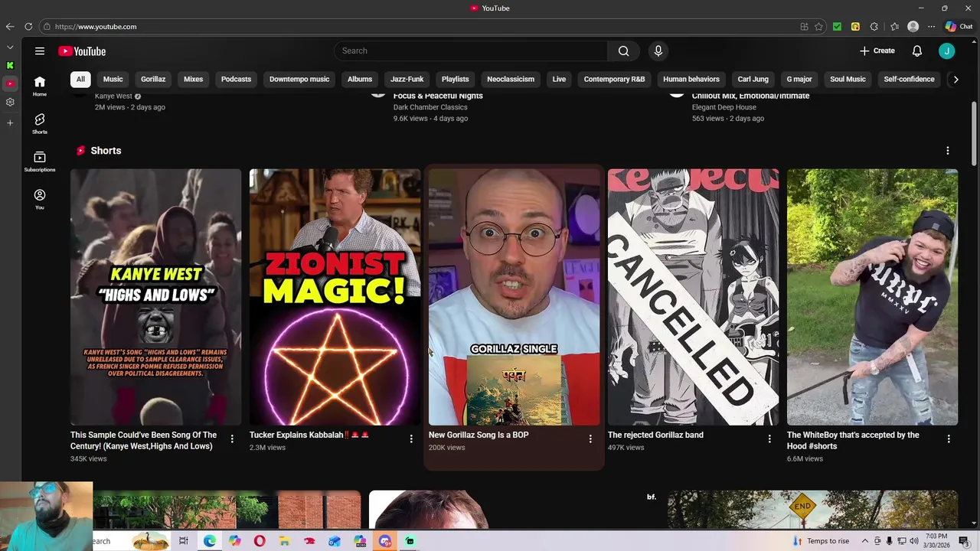Select the Gorillaz filter chip
Image resolution: width=980 pixels, height=551 pixels.
153,79
